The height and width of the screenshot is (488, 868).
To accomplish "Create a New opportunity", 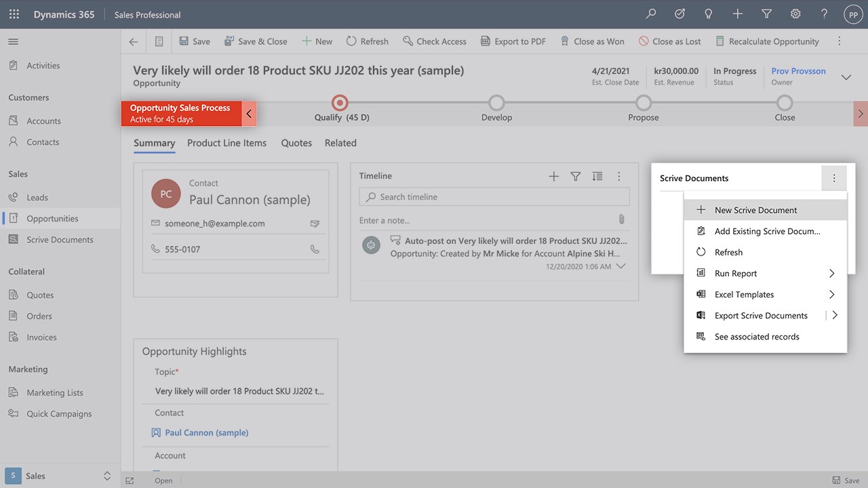I will 317,41.
